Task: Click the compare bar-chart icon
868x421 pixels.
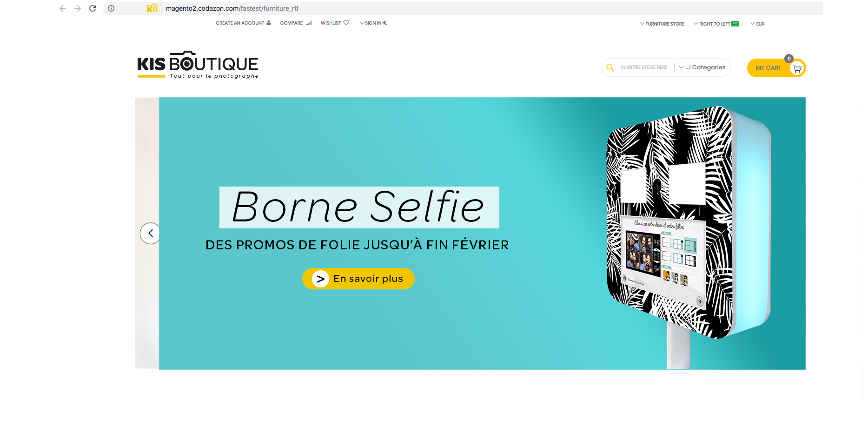Action: (x=309, y=23)
